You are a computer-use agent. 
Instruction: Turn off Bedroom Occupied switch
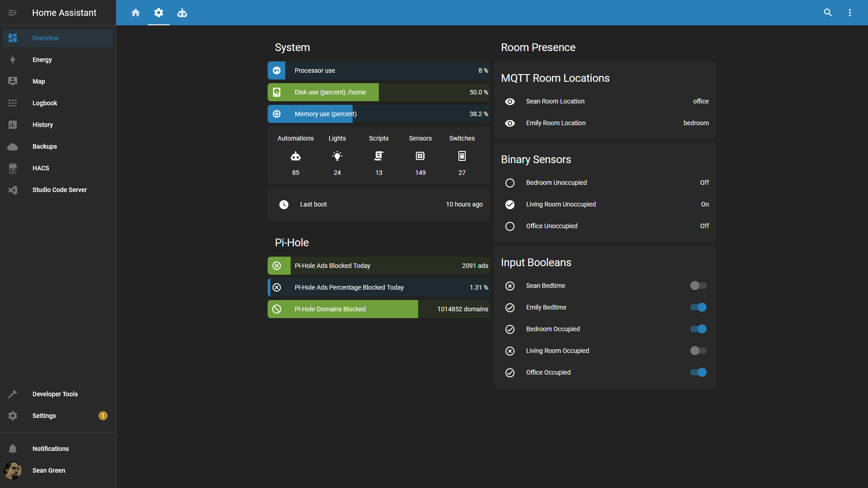point(698,329)
